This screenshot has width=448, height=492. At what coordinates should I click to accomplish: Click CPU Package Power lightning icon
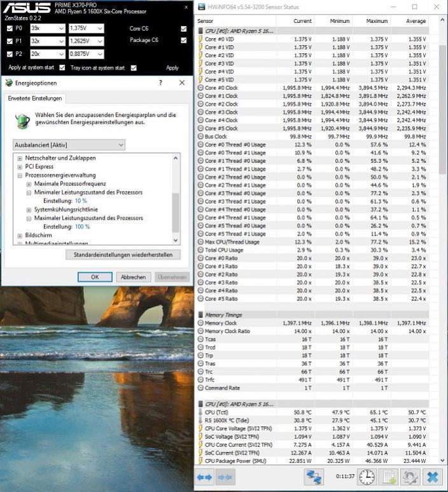point(201,461)
